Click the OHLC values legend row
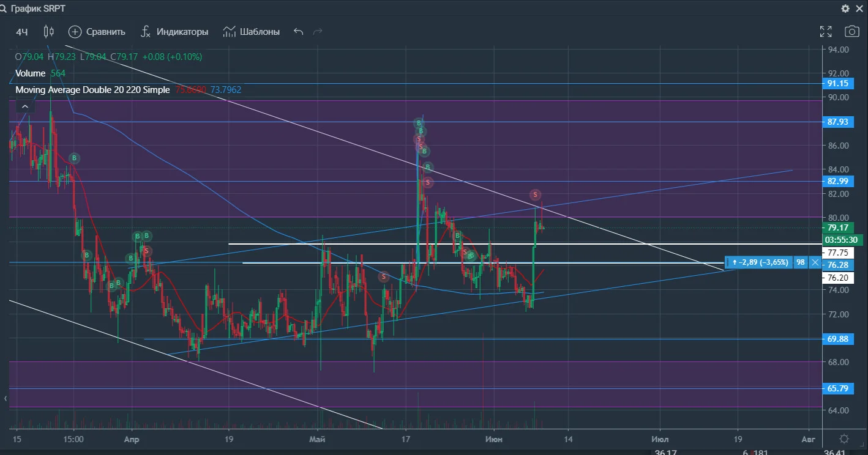The image size is (868, 455). tap(109, 57)
